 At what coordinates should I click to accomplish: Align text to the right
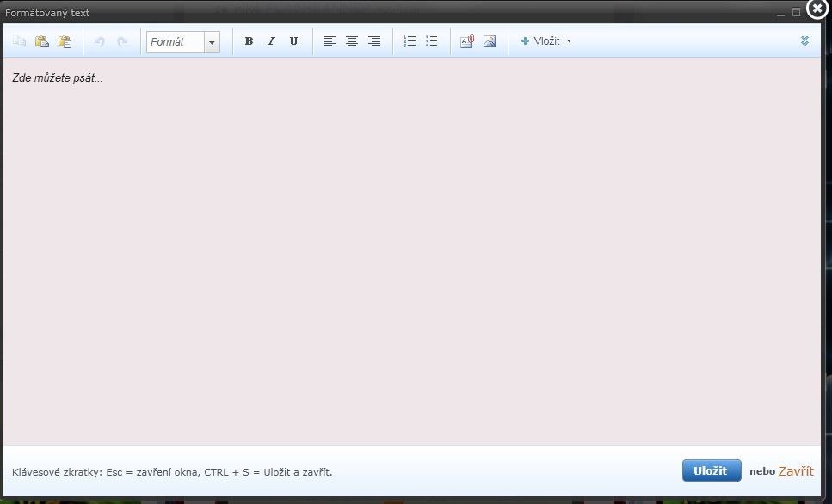[x=374, y=41]
